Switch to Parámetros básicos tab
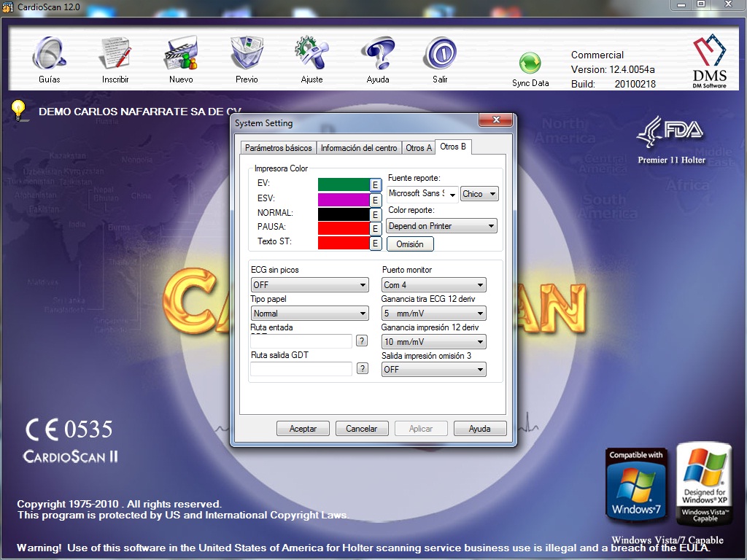Image resolution: width=747 pixels, height=560 pixels. click(x=278, y=148)
